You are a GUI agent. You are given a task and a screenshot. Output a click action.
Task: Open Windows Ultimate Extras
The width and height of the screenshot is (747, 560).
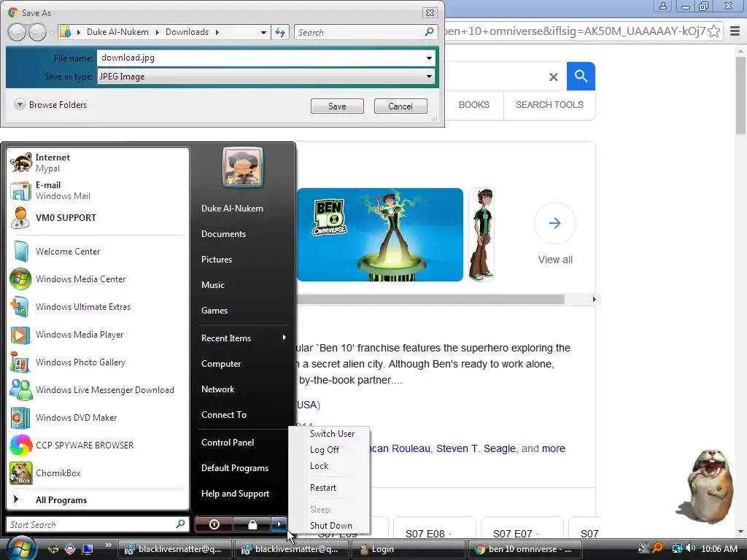pyautogui.click(x=98, y=307)
